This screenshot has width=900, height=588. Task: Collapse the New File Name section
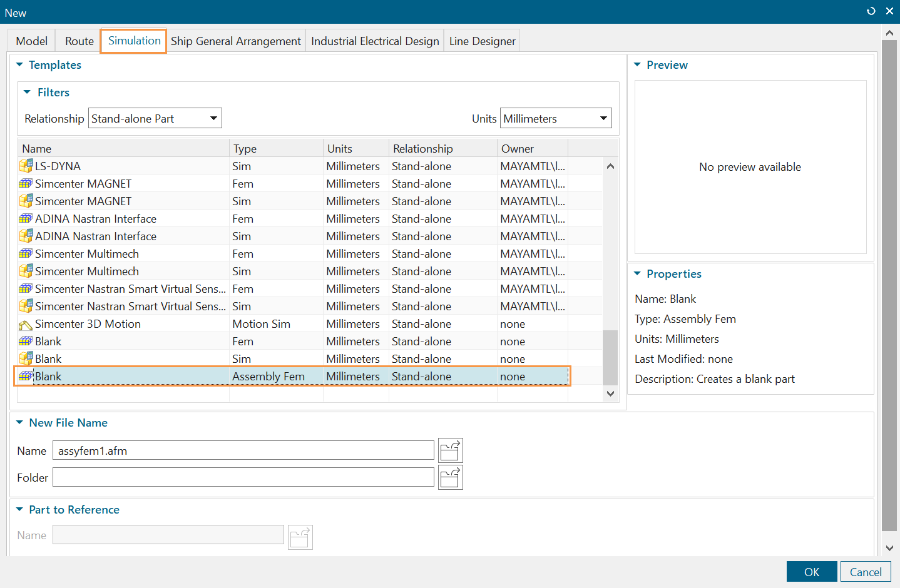[x=19, y=423]
